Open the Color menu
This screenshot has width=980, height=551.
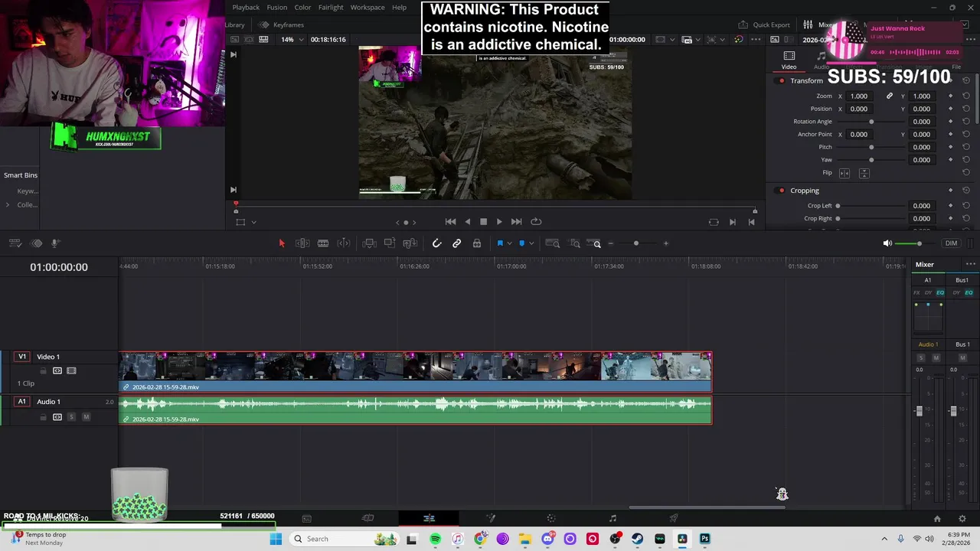click(x=302, y=7)
